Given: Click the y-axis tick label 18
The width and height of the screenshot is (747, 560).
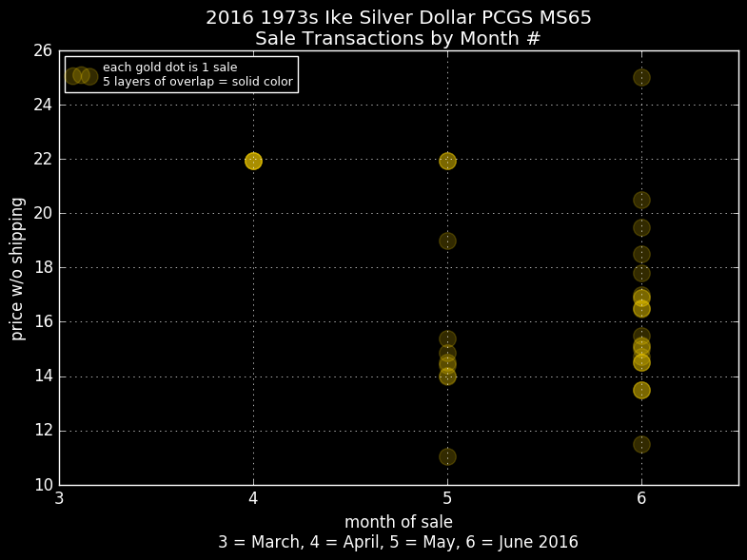Looking at the screenshot, I should (x=43, y=267).
